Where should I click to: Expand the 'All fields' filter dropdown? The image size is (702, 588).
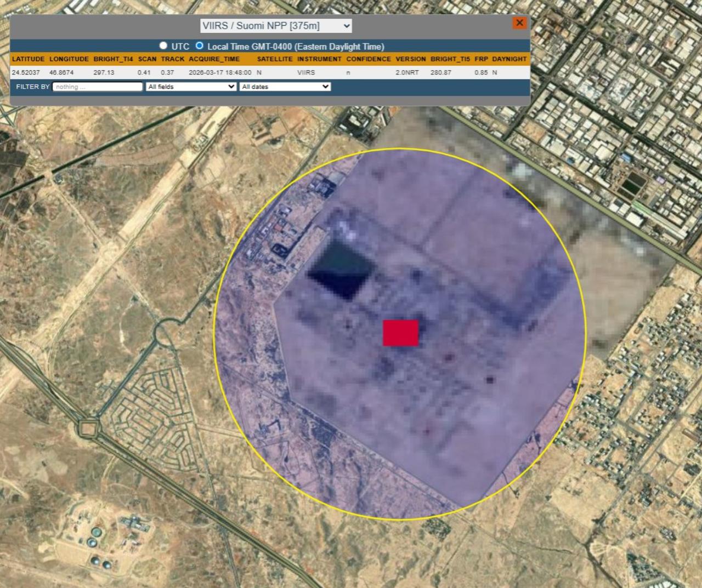pyautogui.click(x=191, y=87)
